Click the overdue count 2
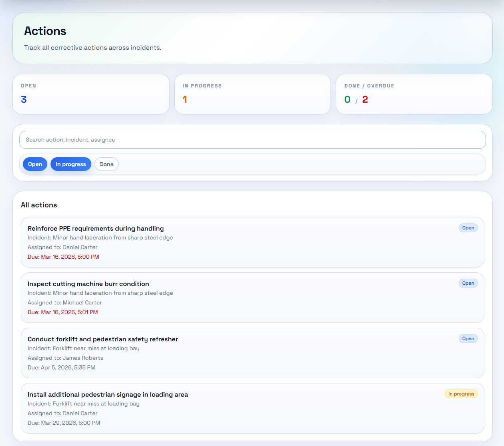 click(365, 99)
